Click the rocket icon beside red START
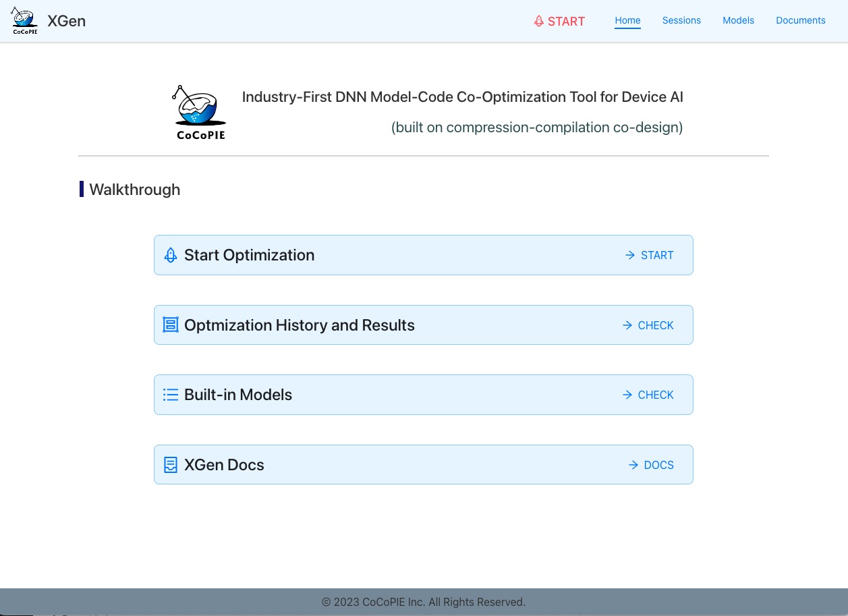 [x=538, y=21]
